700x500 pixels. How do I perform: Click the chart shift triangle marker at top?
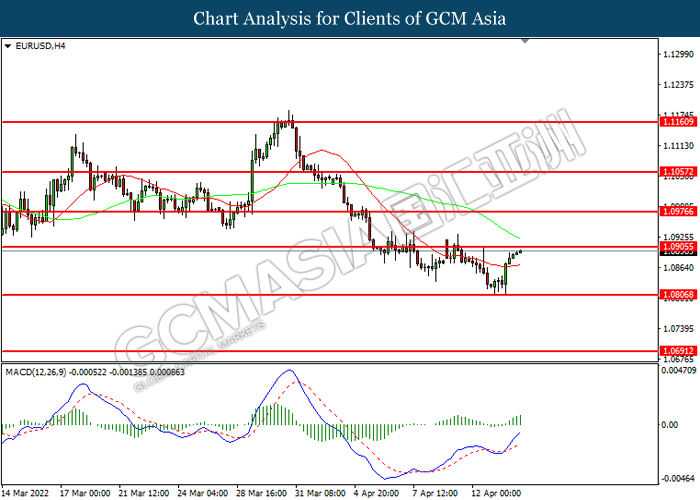[525, 41]
